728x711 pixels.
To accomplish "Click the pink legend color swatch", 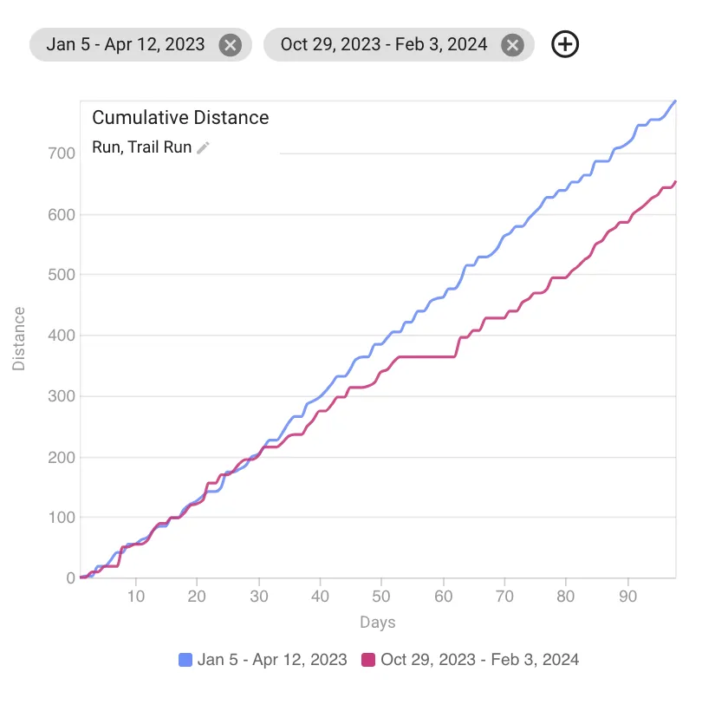I will (x=368, y=660).
